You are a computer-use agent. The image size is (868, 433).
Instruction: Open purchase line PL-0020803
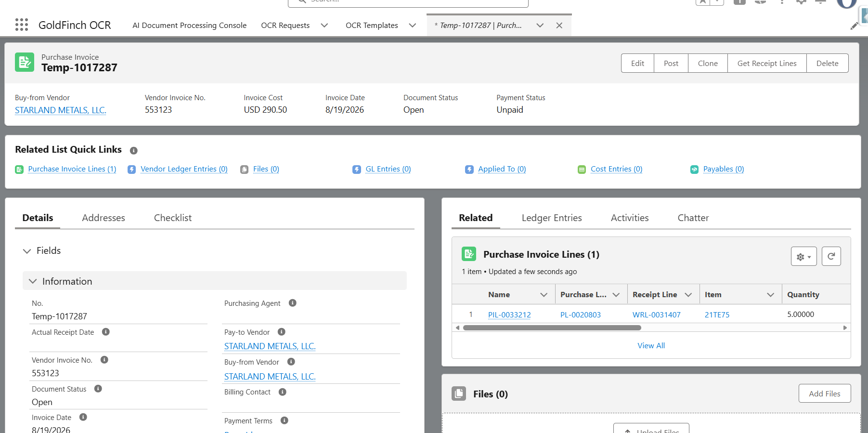[581, 315]
